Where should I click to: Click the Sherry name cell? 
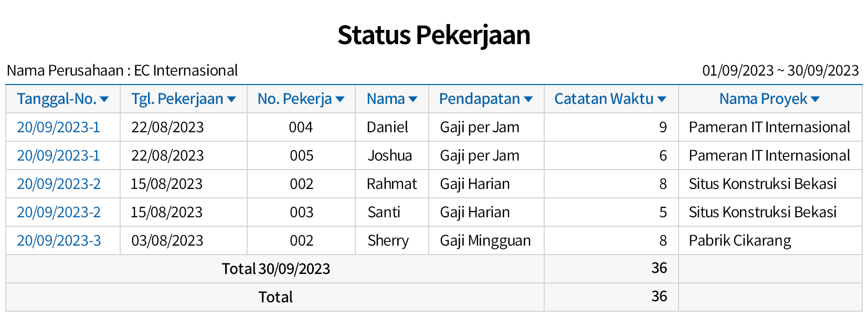(x=388, y=241)
